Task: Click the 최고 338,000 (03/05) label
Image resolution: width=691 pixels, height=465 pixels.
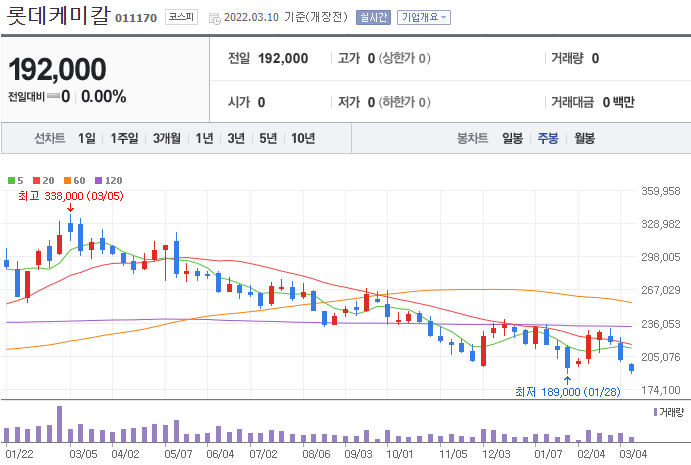Action: coord(71,196)
